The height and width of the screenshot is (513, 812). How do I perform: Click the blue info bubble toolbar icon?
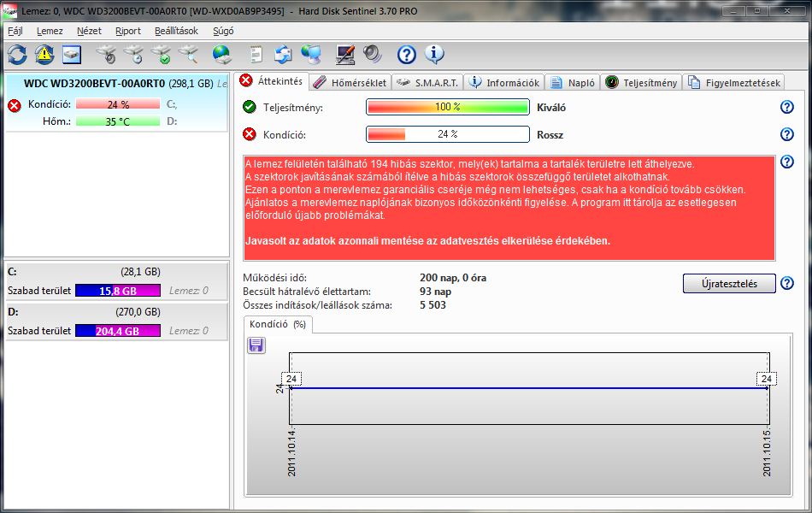[434, 55]
